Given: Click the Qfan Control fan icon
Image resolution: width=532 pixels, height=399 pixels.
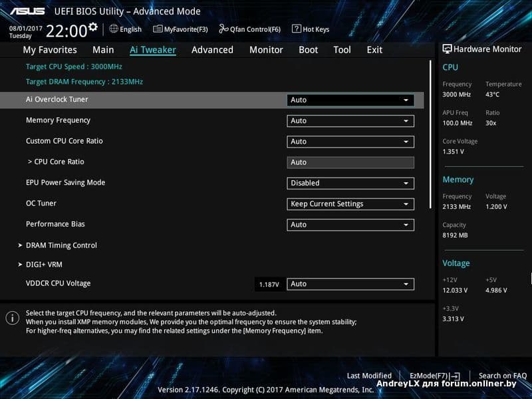Looking at the screenshot, I should pyautogui.click(x=223, y=29).
